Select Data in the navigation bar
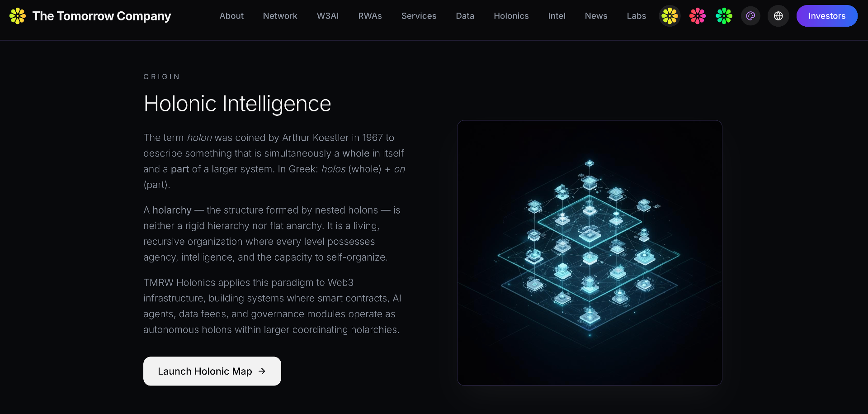The image size is (868, 414). (465, 16)
